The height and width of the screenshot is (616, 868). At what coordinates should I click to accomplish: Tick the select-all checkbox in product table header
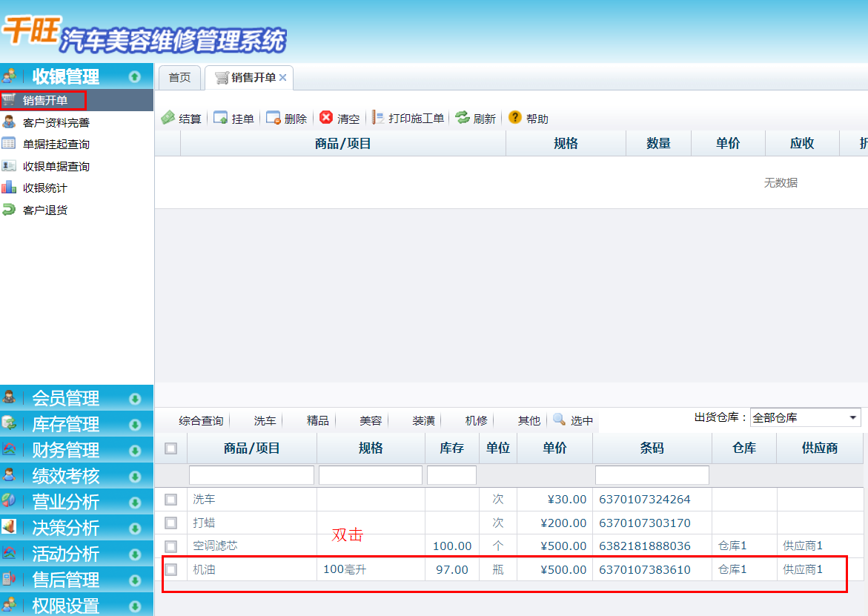(171, 448)
